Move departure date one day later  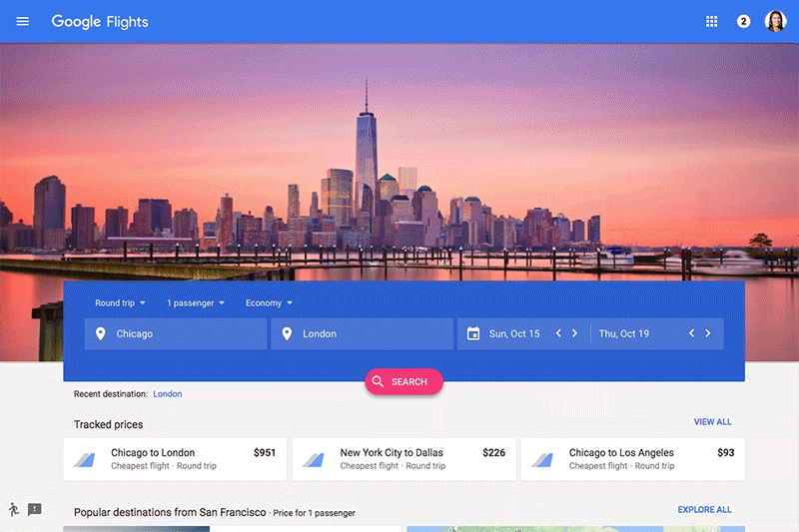coord(575,333)
